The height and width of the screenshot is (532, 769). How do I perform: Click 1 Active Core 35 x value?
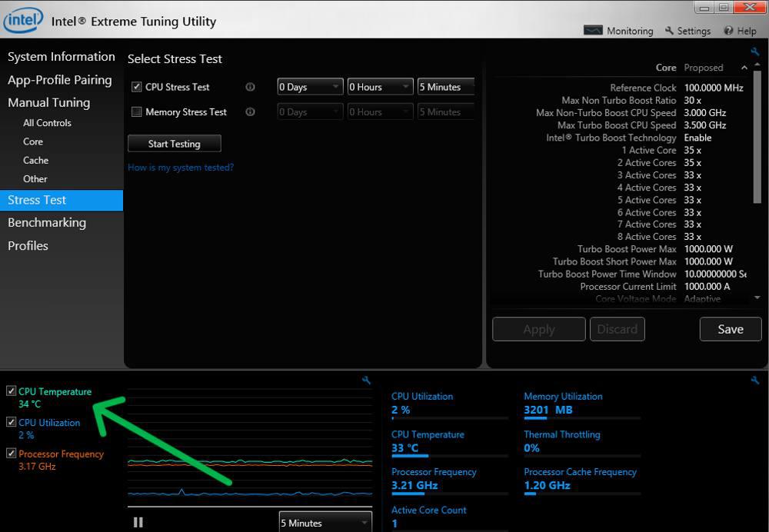693,150
